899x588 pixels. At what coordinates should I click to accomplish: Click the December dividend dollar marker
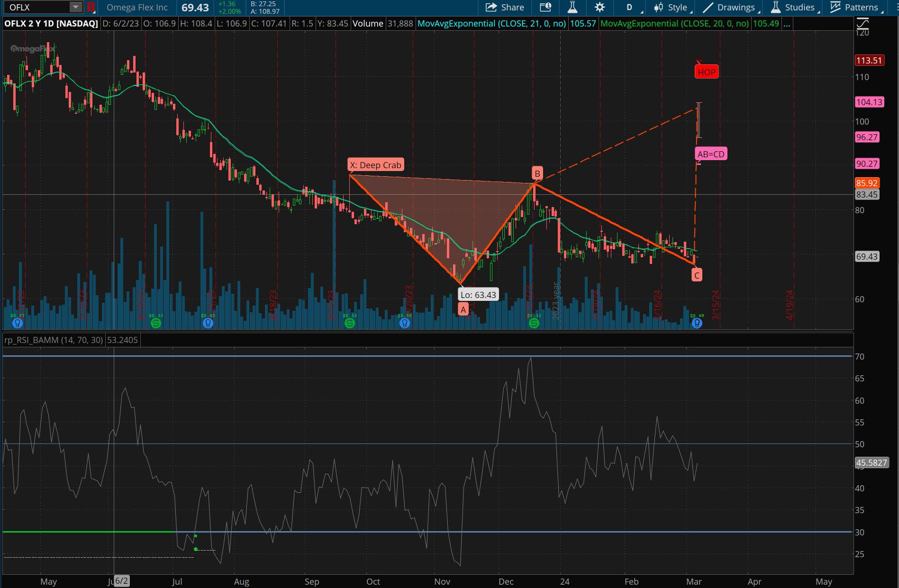pos(534,323)
